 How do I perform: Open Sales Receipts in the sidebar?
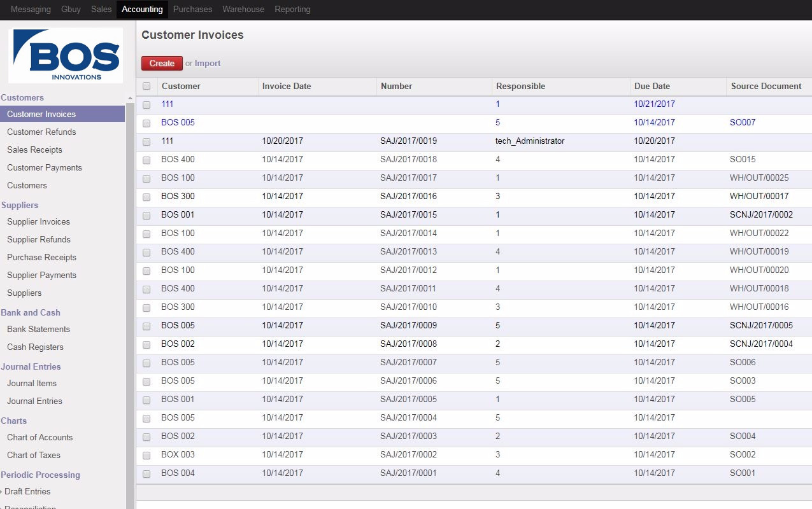34,150
